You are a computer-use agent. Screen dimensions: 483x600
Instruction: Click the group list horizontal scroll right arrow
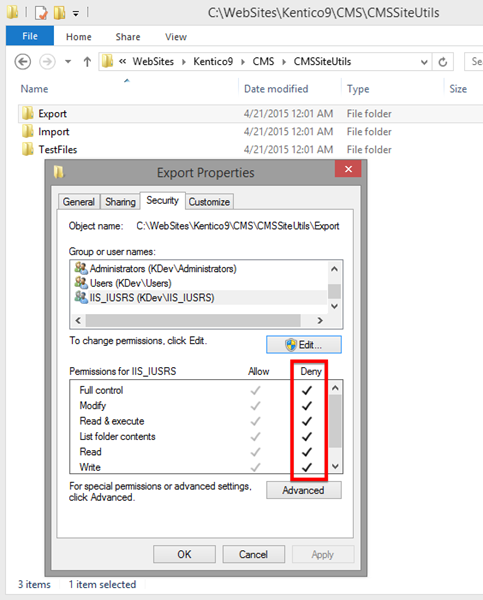pyautogui.click(x=320, y=321)
